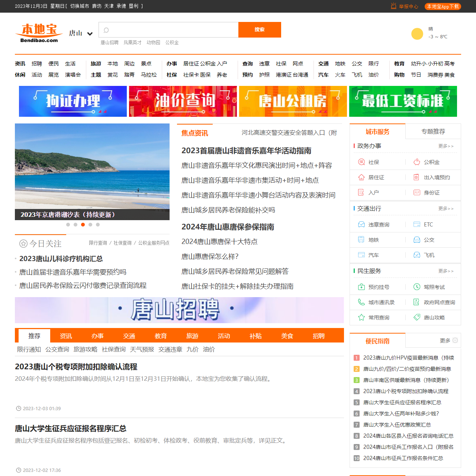Open the 举报中心 bell icon
Viewport: 476px width, 476px height.
[x=393, y=6]
